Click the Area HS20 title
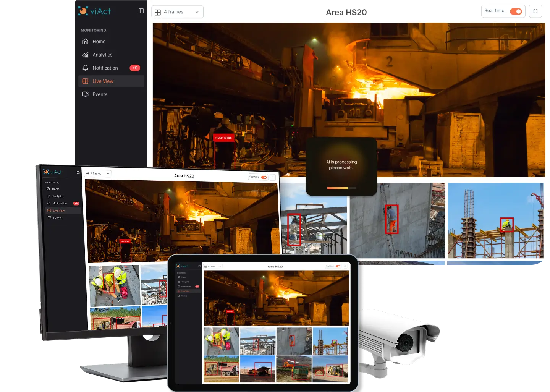The image size is (550, 392). 346,12
